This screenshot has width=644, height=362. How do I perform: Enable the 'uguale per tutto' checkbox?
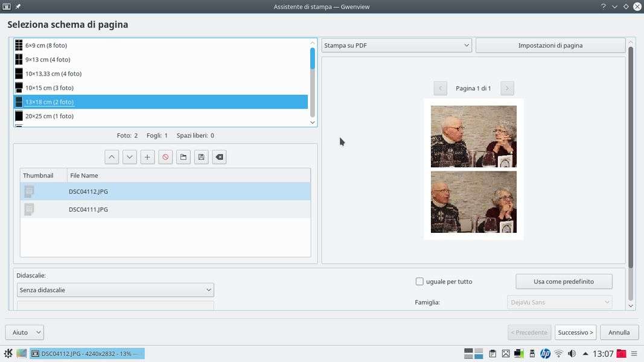coord(419,282)
